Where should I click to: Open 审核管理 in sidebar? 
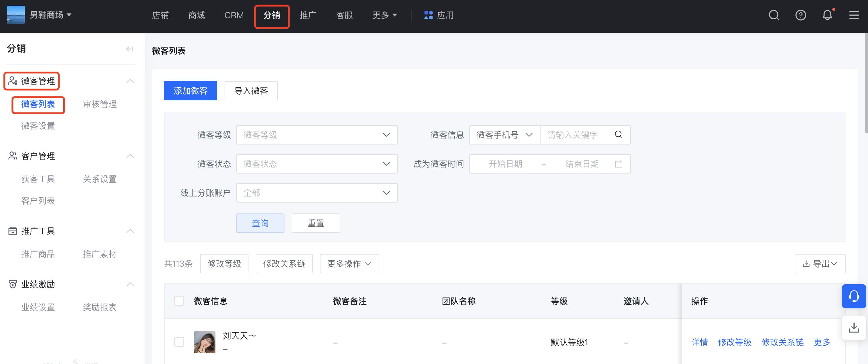[x=100, y=104]
